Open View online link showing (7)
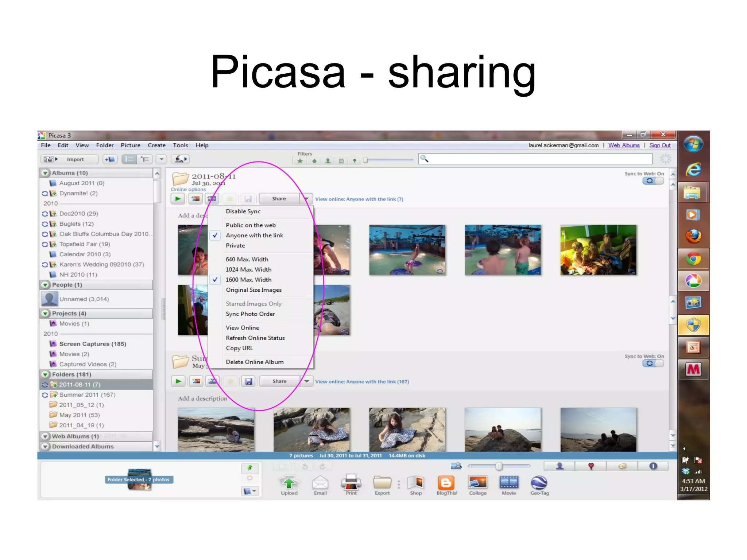Screen dimensions: 747x560 click(359, 199)
